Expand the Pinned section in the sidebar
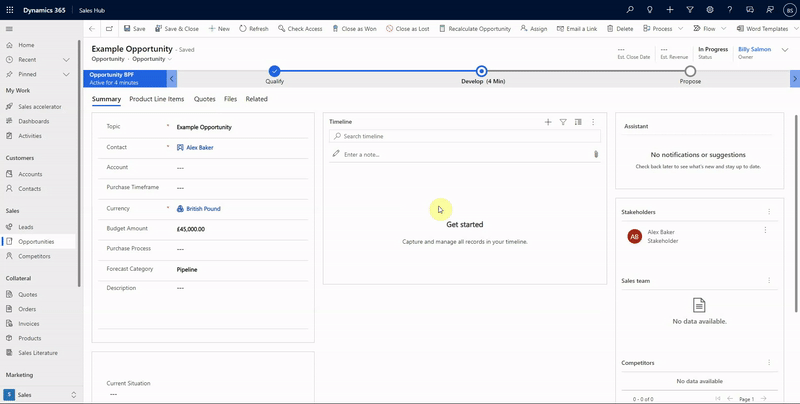The width and height of the screenshot is (800, 404). pyautogui.click(x=66, y=74)
